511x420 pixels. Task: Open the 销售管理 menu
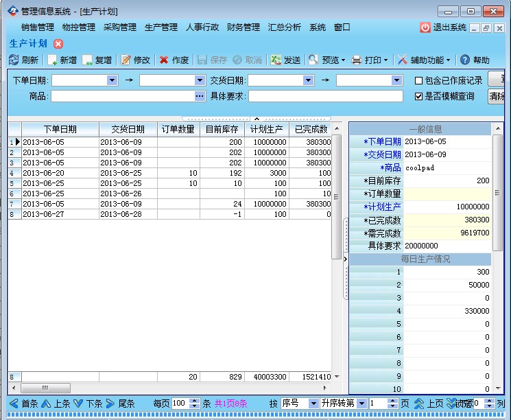[38, 27]
